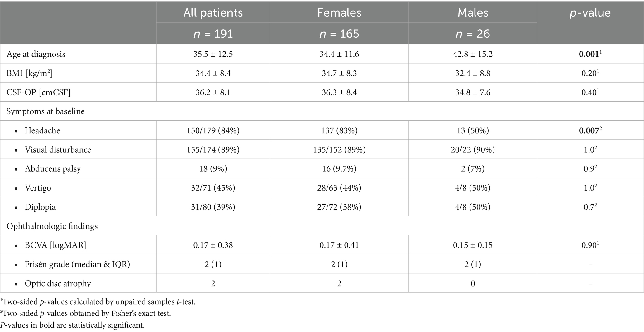Click the "BCVA [logMAR]" row label

tap(55, 245)
